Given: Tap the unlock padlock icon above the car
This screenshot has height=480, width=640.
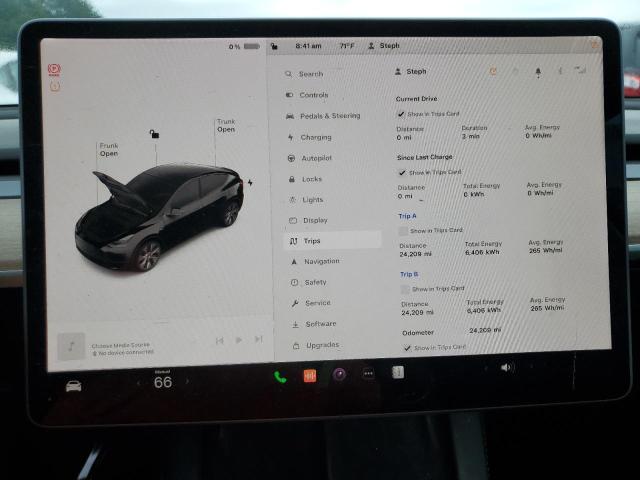Looking at the screenshot, I should coord(154,134).
